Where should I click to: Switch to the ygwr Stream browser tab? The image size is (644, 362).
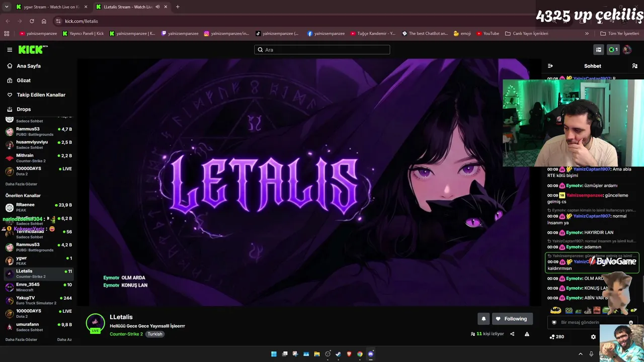coord(51,7)
